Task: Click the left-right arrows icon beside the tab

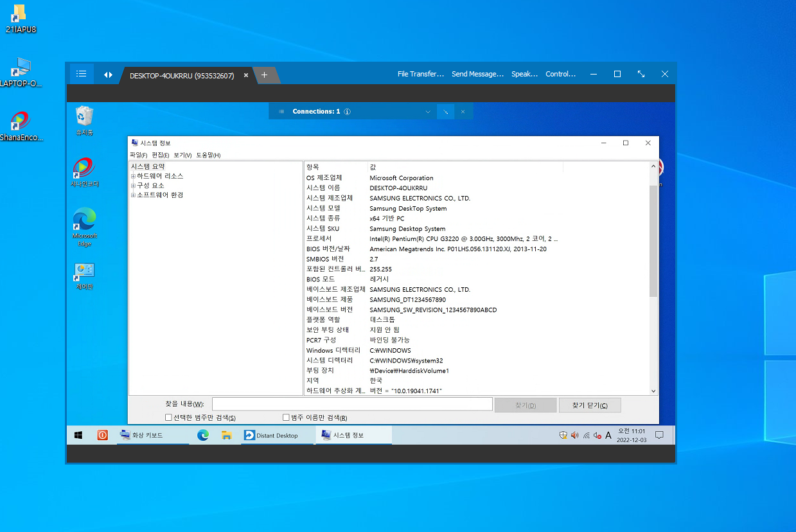Action: (108, 75)
